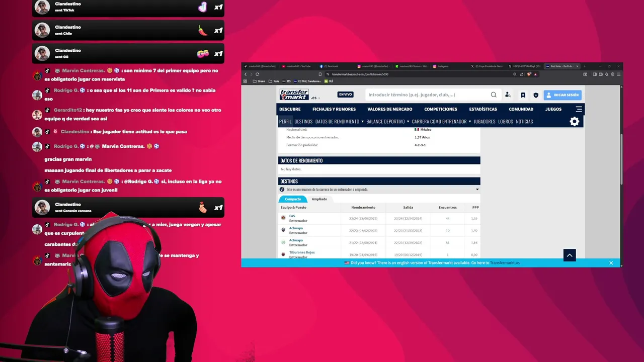
Task: Click the scroll-to-top arrow button
Action: coord(570,255)
